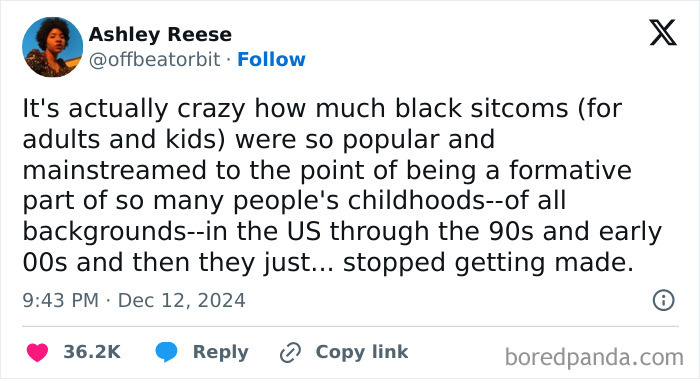
Task: Visit the @offbeatorbit handle
Action: pyautogui.click(x=154, y=59)
